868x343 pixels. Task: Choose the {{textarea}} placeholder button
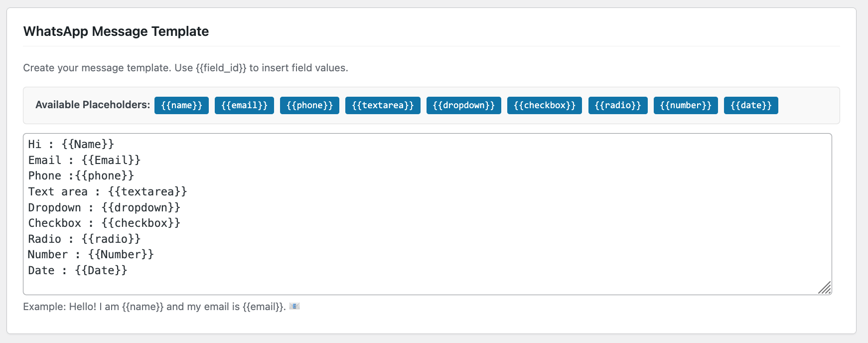pyautogui.click(x=383, y=105)
